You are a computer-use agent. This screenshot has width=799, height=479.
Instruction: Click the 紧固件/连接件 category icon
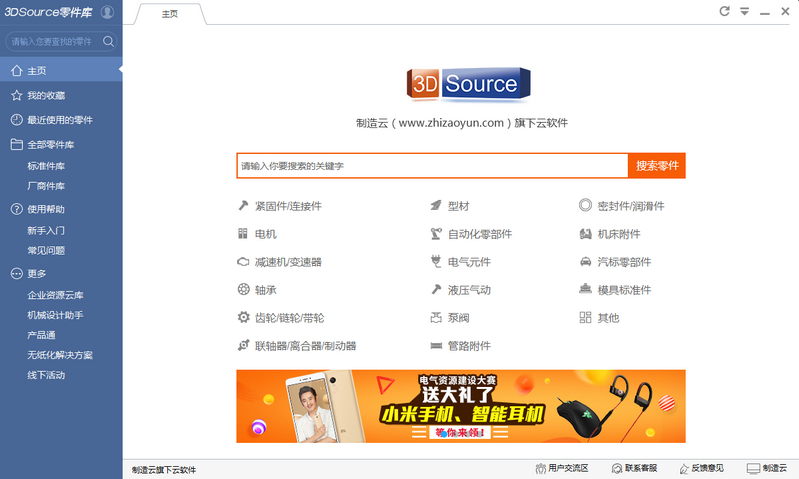coord(243,205)
